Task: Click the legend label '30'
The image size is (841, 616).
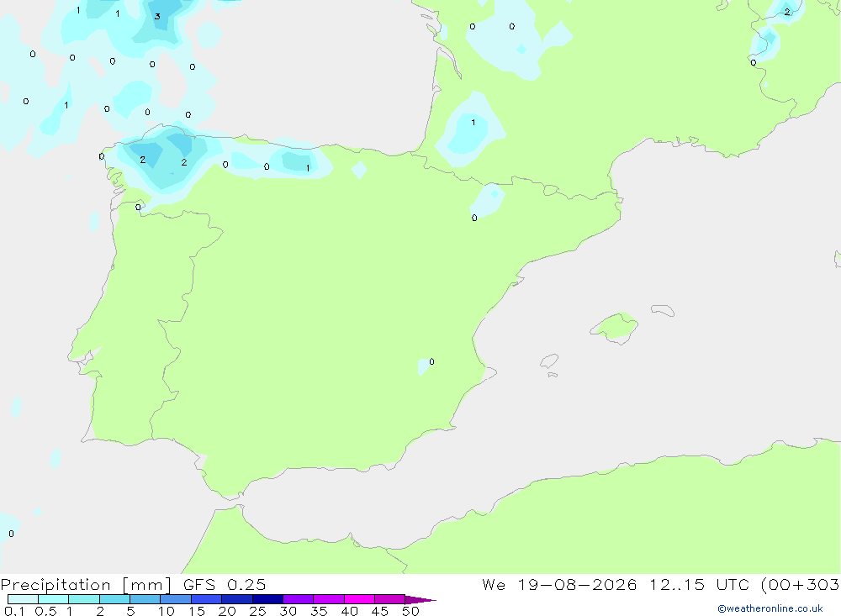Action: tap(288, 611)
